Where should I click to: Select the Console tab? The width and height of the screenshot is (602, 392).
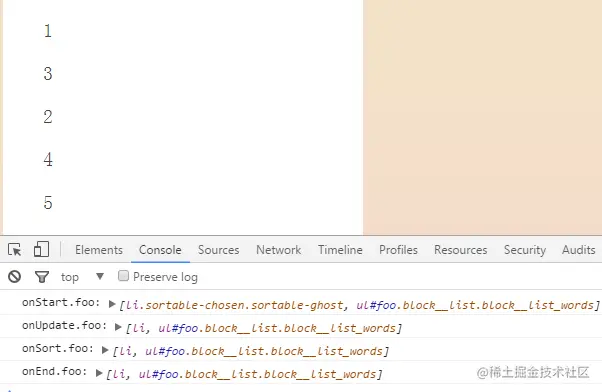click(x=160, y=250)
